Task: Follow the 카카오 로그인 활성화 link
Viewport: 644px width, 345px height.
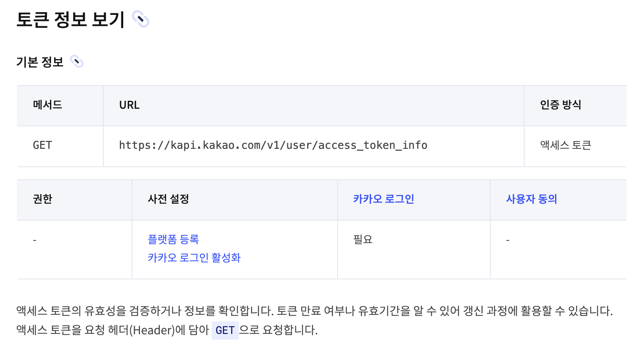Action: [x=194, y=258]
